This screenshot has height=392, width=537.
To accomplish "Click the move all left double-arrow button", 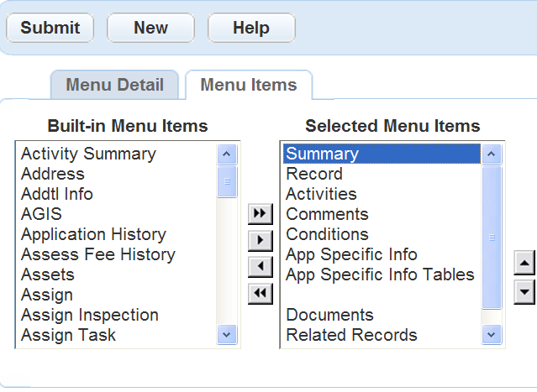I will coord(261,293).
